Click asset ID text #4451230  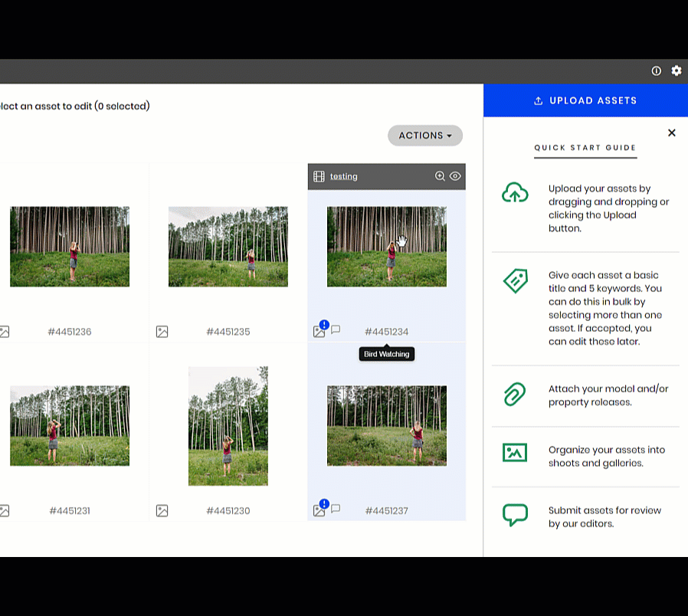pyautogui.click(x=228, y=511)
